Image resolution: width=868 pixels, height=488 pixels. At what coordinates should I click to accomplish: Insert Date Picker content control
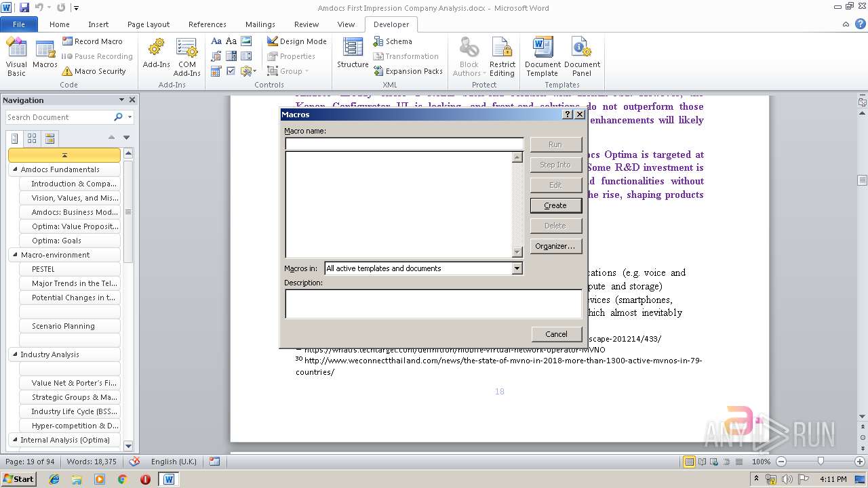point(216,71)
